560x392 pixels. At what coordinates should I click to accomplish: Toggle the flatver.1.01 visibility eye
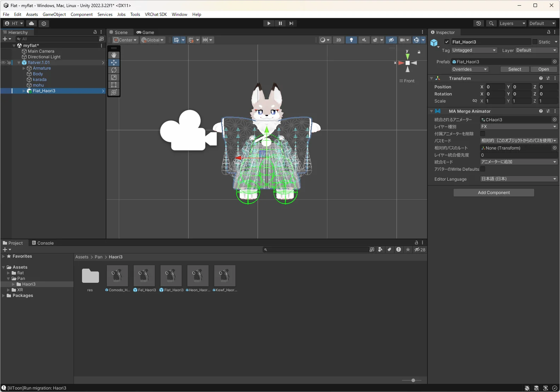(3, 63)
